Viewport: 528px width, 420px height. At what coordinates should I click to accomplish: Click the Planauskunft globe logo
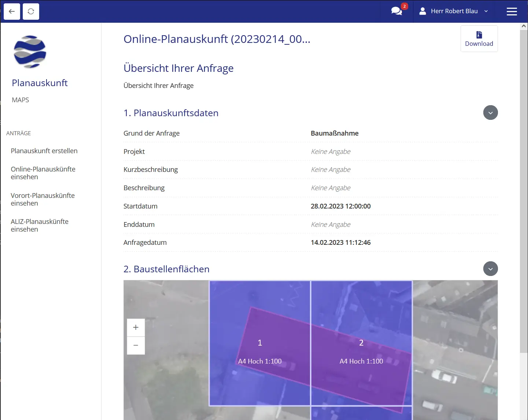(x=30, y=52)
